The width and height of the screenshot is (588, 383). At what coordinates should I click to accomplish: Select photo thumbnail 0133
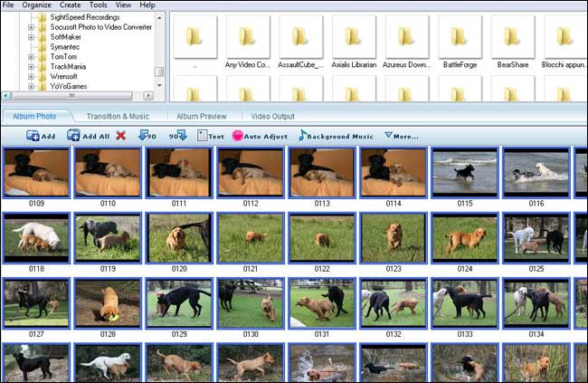465,303
